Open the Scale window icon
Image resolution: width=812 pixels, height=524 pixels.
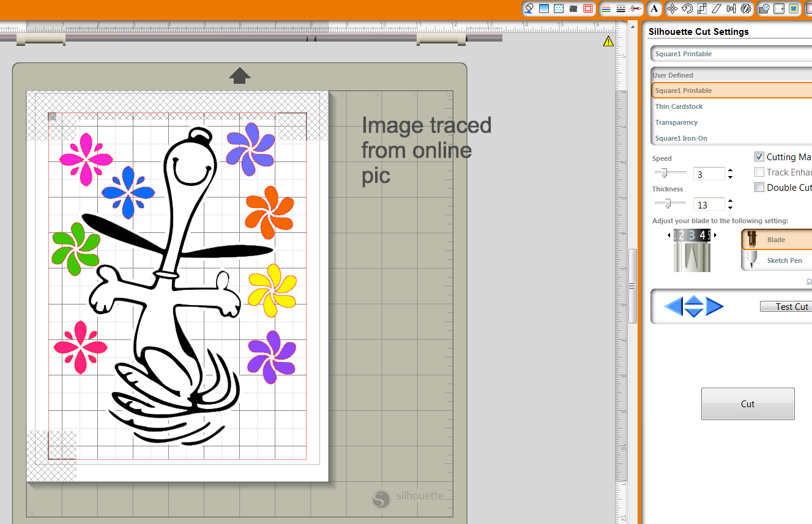[702, 9]
